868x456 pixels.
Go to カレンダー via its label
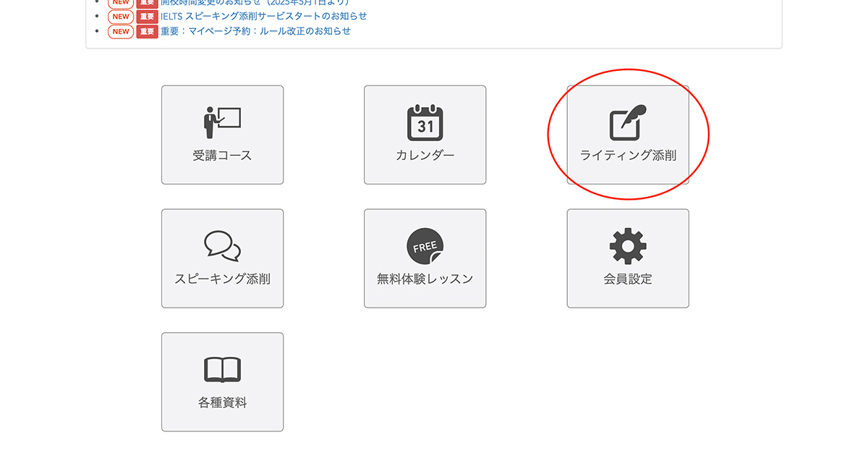coord(425,156)
